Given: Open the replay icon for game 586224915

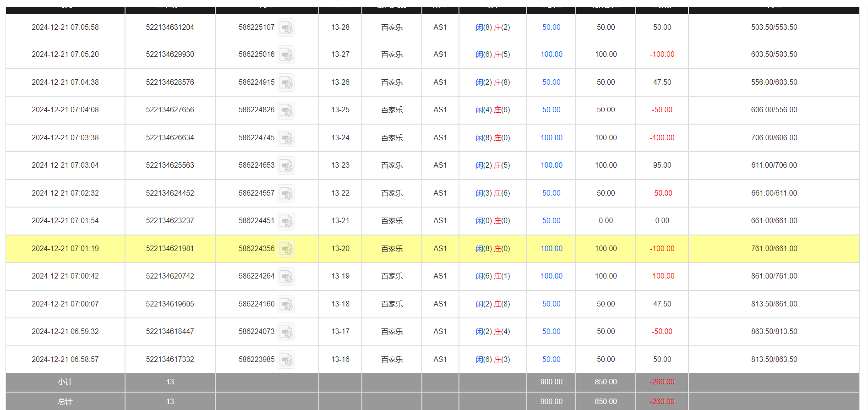Looking at the screenshot, I should coord(286,83).
